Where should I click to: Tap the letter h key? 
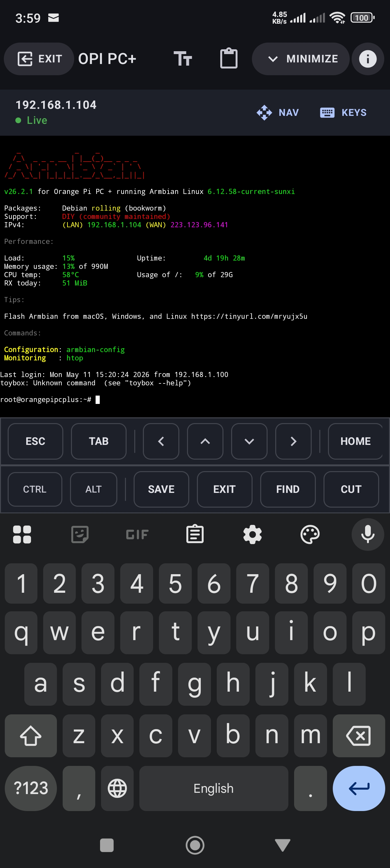[233, 684]
